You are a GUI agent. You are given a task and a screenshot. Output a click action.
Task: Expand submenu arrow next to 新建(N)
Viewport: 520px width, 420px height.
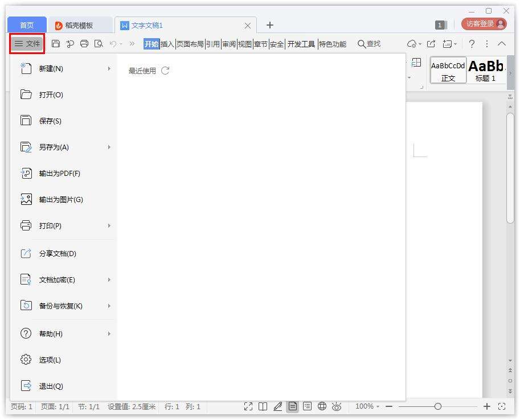109,69
